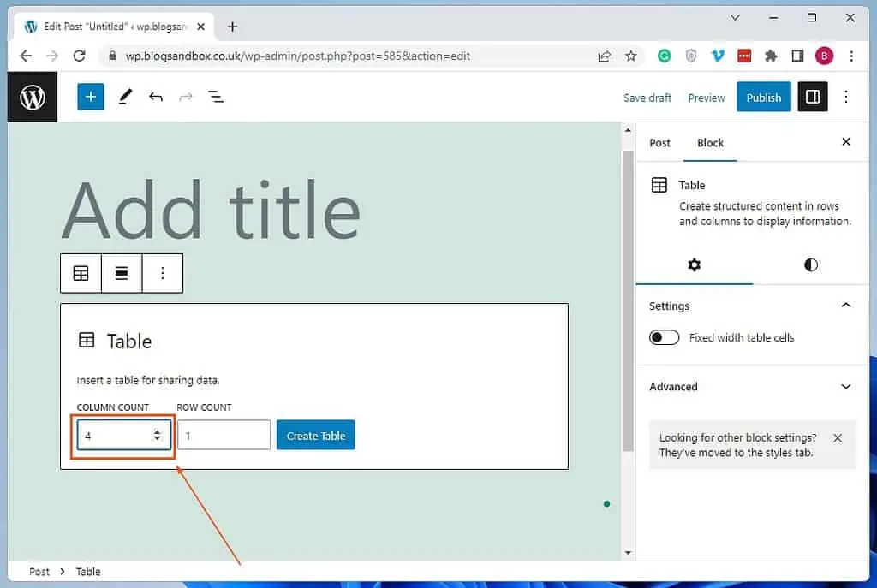Screen dimensions: 877x588
Task: Close the settings sidebar
Action: 846,142
